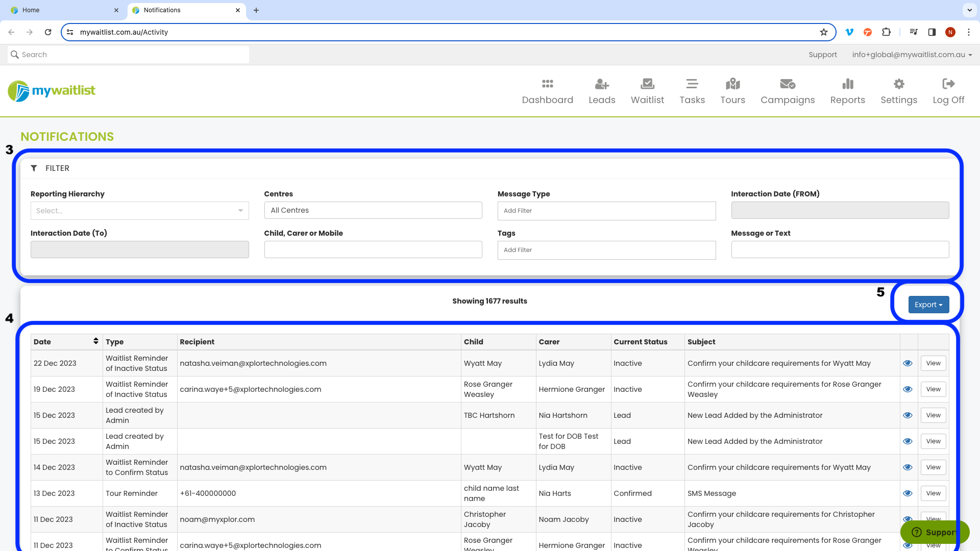Click the top Search input field
This screenshot has width=980, height=551.
[x=128, y=55]
